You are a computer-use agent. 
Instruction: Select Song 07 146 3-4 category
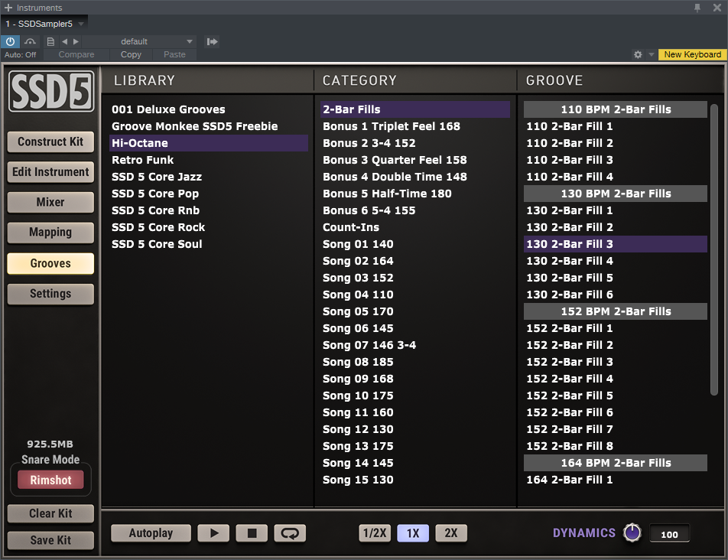[415, 345]
